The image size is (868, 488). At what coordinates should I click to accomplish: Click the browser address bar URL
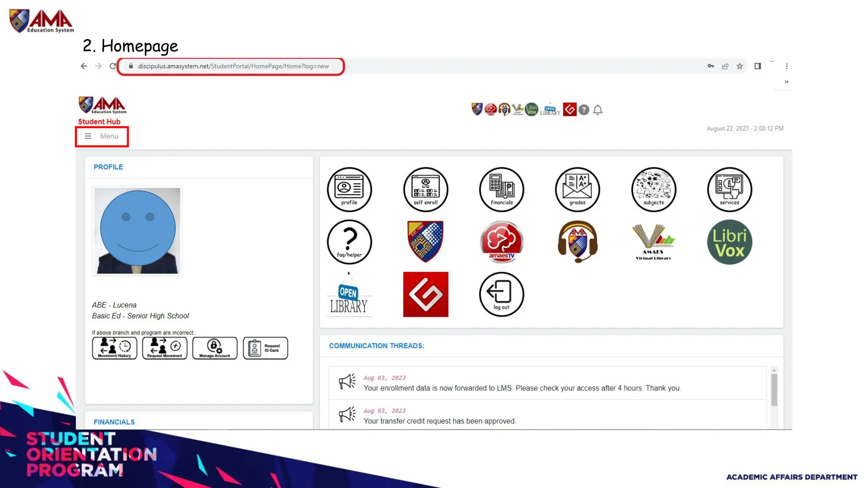(x=233, y=67)
